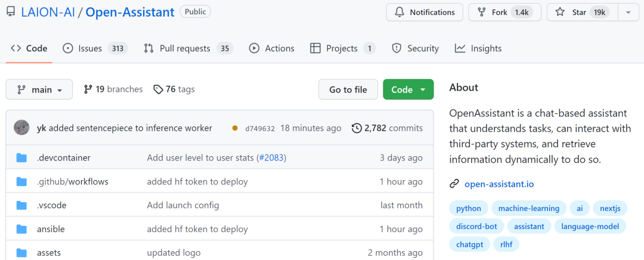The width and height of the screenshot is (644, 260).
Task: Open the main branch selector dropdown
Action: pos(39,89)
